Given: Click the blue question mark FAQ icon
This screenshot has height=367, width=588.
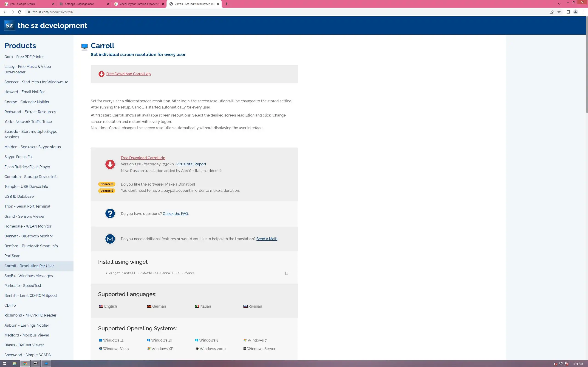Looking at the screenshot, I should coord(110,214).
